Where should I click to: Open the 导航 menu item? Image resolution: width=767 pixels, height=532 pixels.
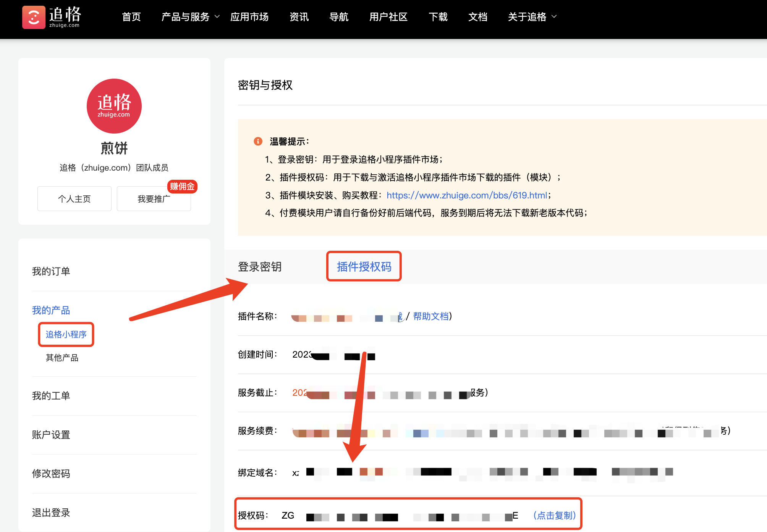[339, 17]
